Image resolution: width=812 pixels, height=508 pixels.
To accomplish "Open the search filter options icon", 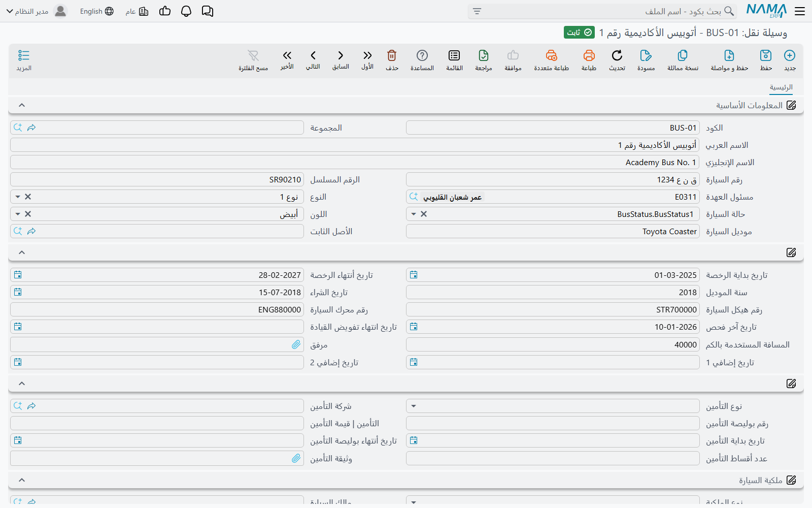I will point(477,11).
